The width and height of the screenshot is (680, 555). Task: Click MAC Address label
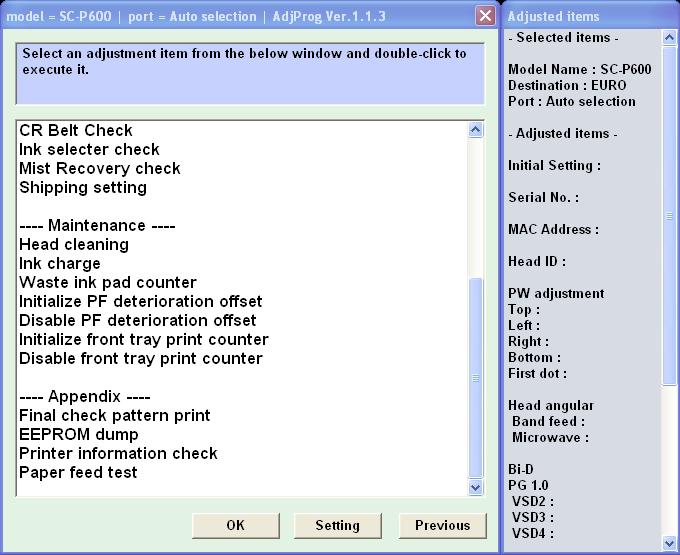coord(554,229)
